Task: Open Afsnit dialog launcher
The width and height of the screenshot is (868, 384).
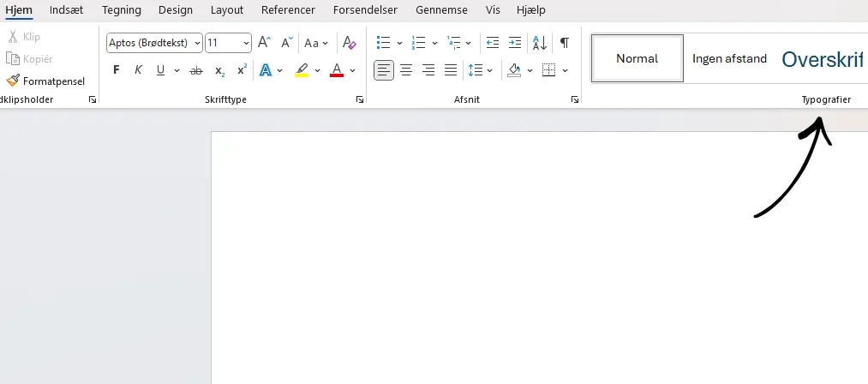Action: click(575, 99)
